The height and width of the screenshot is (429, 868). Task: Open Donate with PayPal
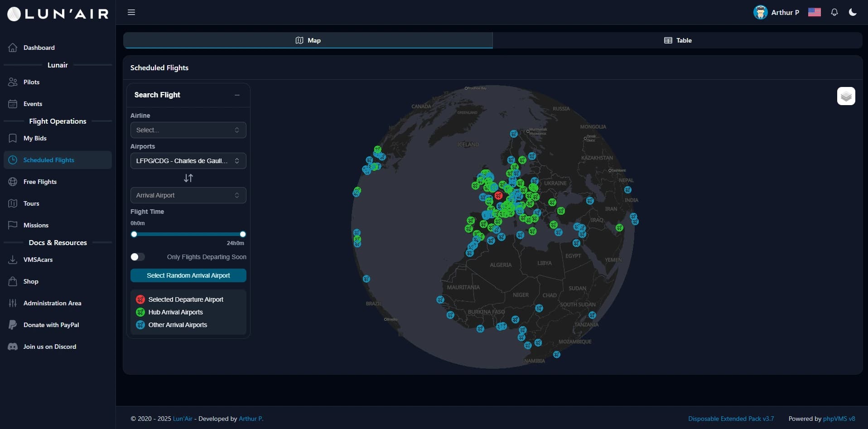point(51,325)
